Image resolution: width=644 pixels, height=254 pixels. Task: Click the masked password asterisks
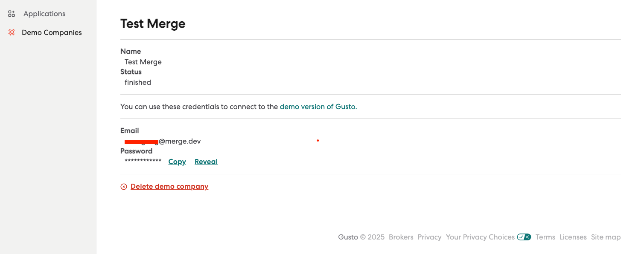point(143,161)
